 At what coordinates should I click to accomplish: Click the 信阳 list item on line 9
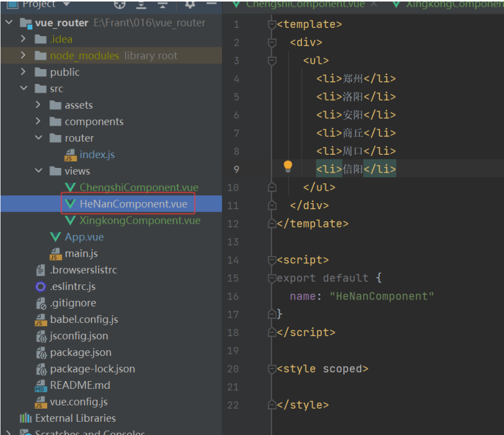356,169
